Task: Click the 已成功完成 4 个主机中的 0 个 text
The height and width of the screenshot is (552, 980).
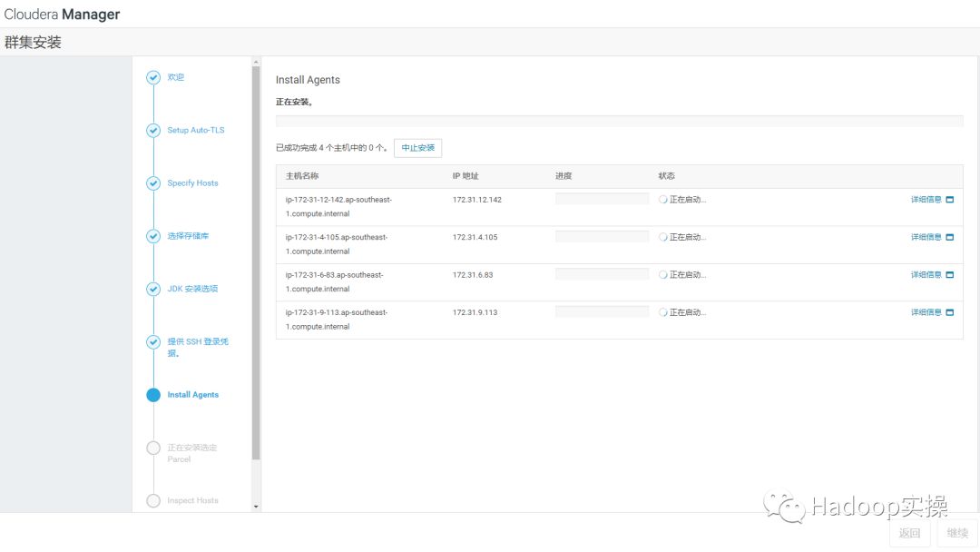Action: click(x=332, y=148)
